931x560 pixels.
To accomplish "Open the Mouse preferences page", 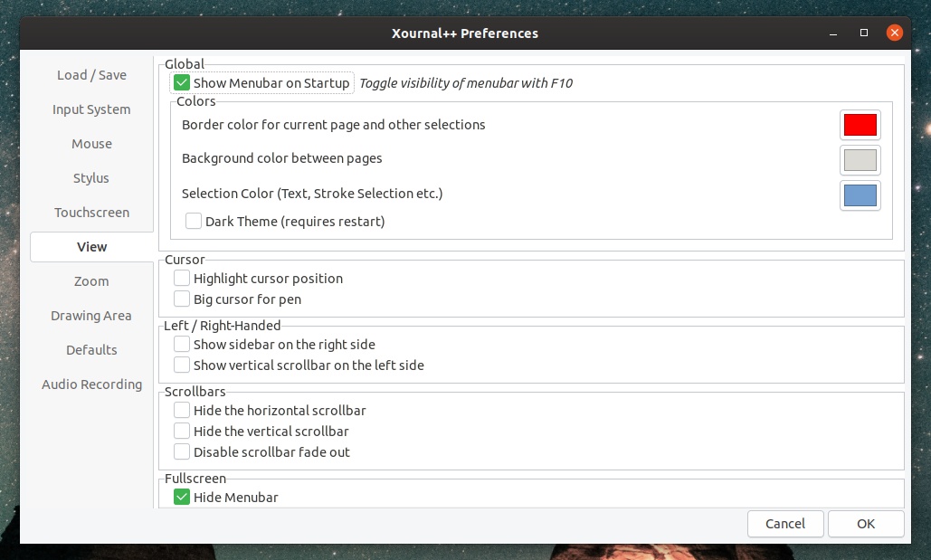I will pyautogui.click(x=91, y=143).
